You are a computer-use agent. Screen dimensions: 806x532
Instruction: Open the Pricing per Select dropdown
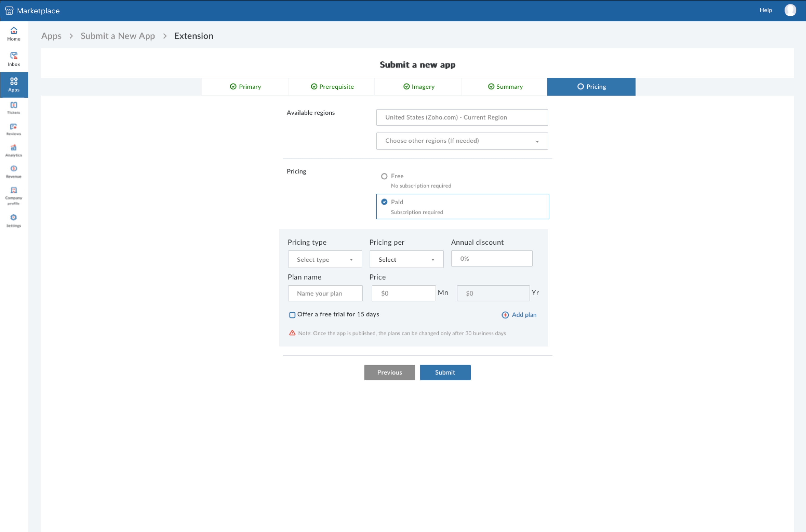(406, 260)
